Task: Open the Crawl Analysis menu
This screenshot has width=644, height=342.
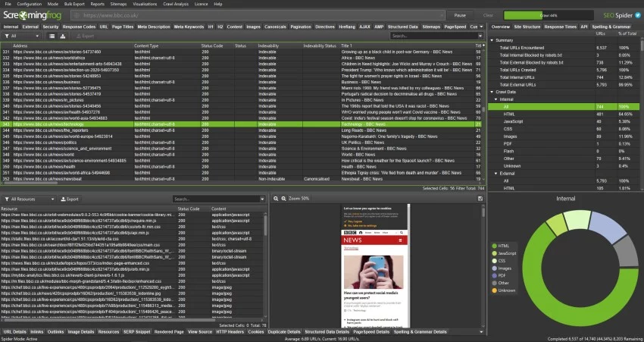Action: 175,4
